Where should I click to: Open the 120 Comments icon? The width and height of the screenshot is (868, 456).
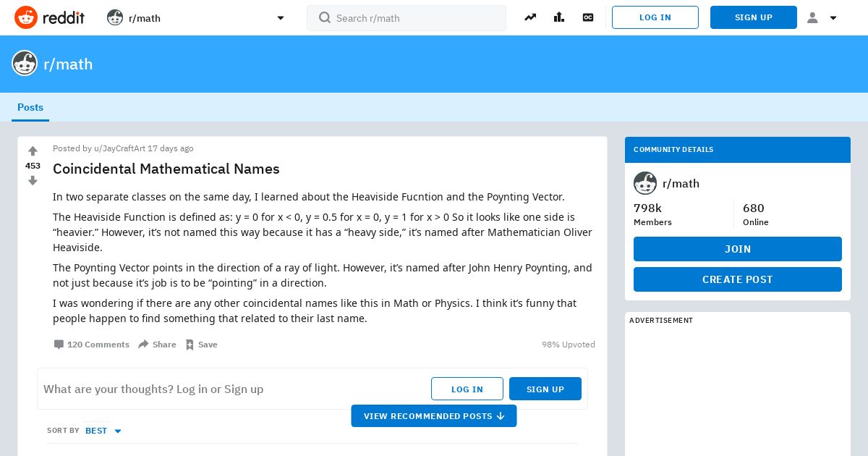tap(59, 345)
